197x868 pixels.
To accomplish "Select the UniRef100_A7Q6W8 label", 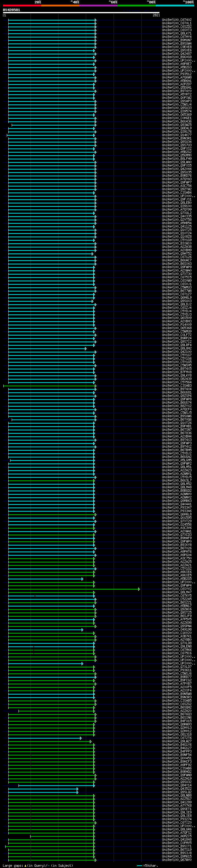I will (177, 78).
